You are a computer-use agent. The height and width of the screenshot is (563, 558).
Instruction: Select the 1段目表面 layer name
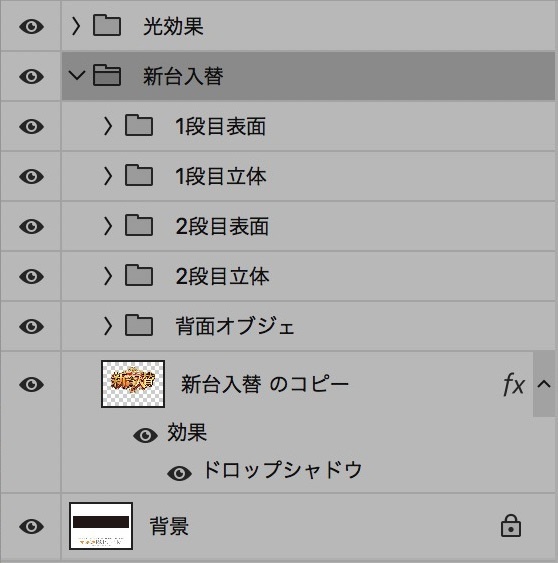(x=220, y=126)
